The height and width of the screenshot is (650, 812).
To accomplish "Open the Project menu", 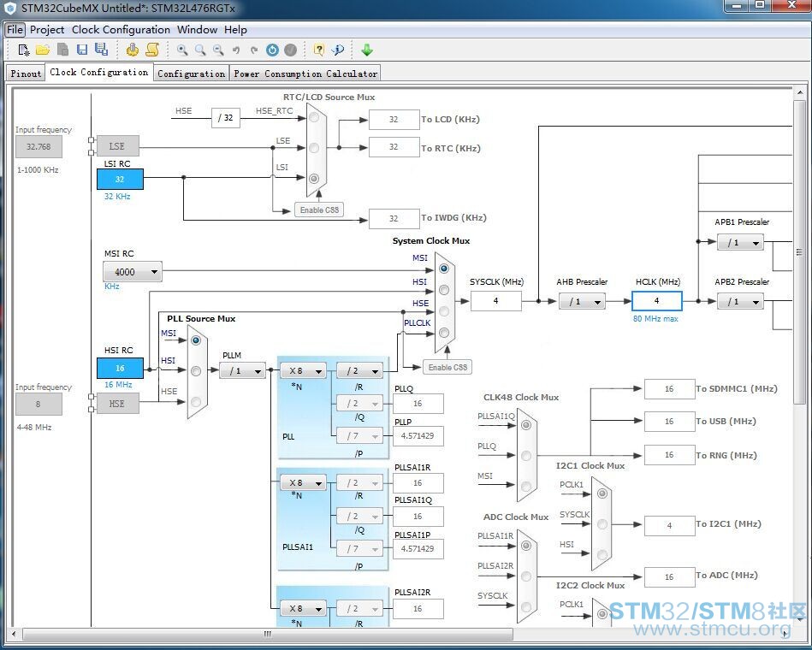I will point(47,29).
